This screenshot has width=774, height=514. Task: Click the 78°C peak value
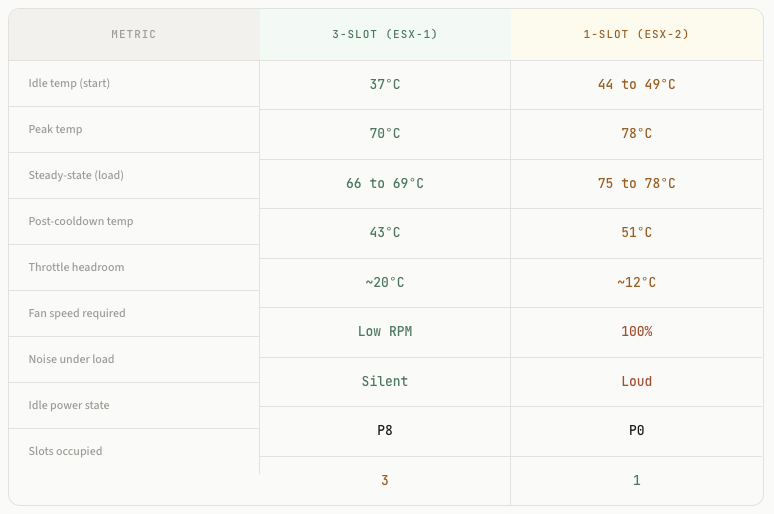[636, 134]
